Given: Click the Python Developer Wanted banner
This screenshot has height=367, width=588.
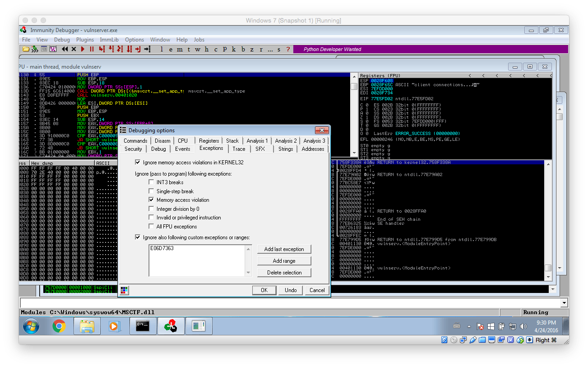Looking at the screenshot, I should coord(332,49).
